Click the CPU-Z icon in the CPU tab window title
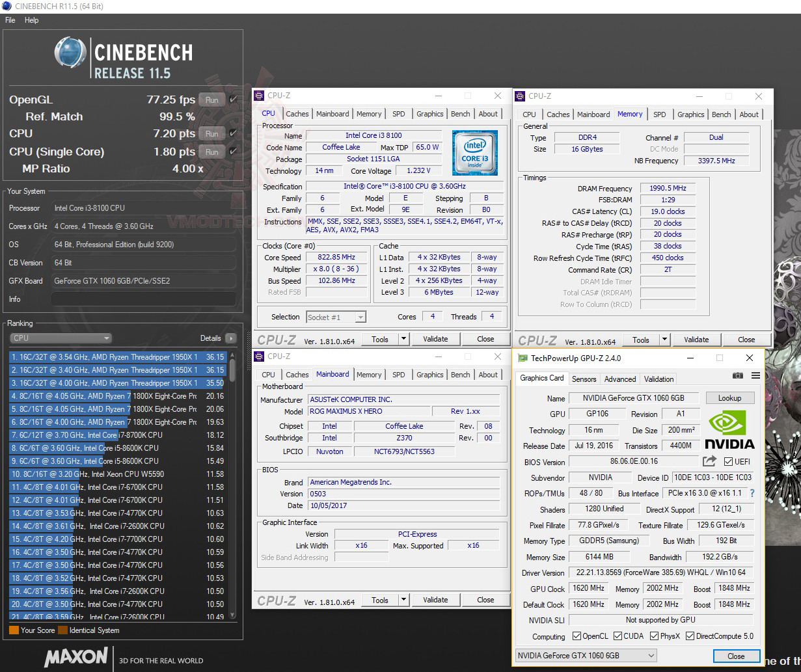The width and height of the screenshot is (801, 672). 259,96
